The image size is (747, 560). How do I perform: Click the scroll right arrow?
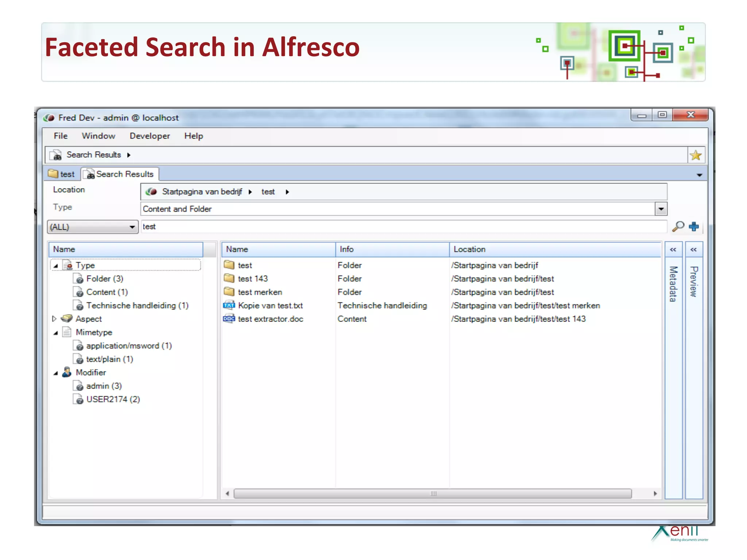[655, 494]
